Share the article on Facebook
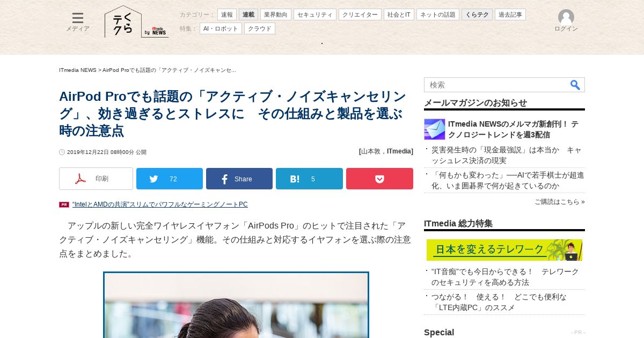The width and height of the screenshot is (644, 338). [239, 179]
